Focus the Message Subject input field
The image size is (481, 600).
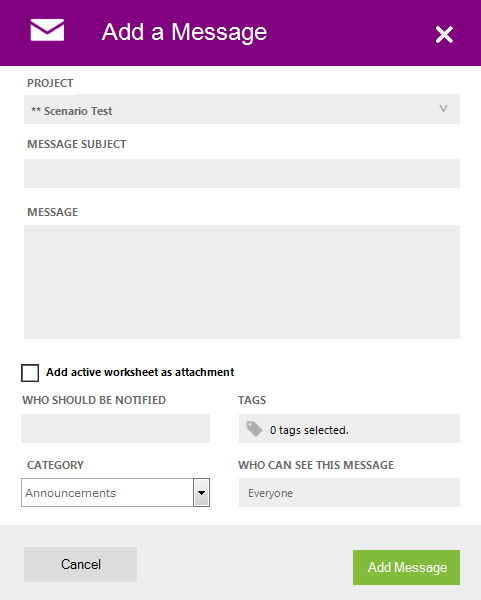click(x=242, y=173)
